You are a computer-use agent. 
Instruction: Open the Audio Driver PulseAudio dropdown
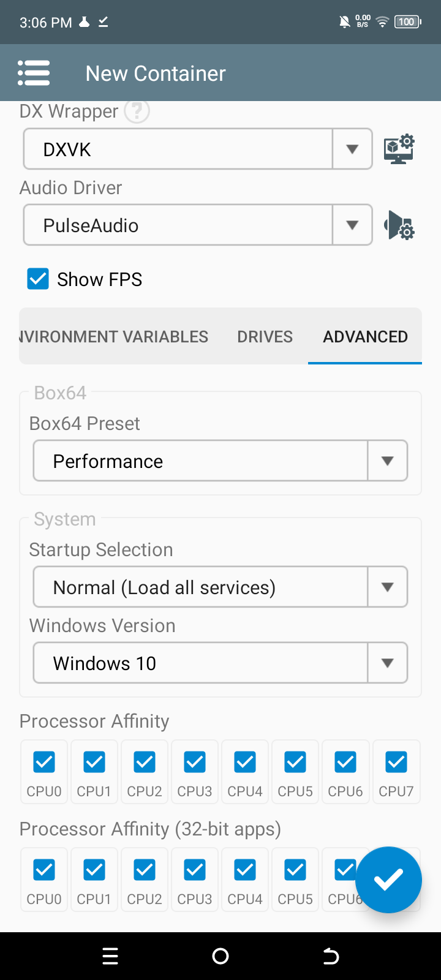[x=198, y=225]
